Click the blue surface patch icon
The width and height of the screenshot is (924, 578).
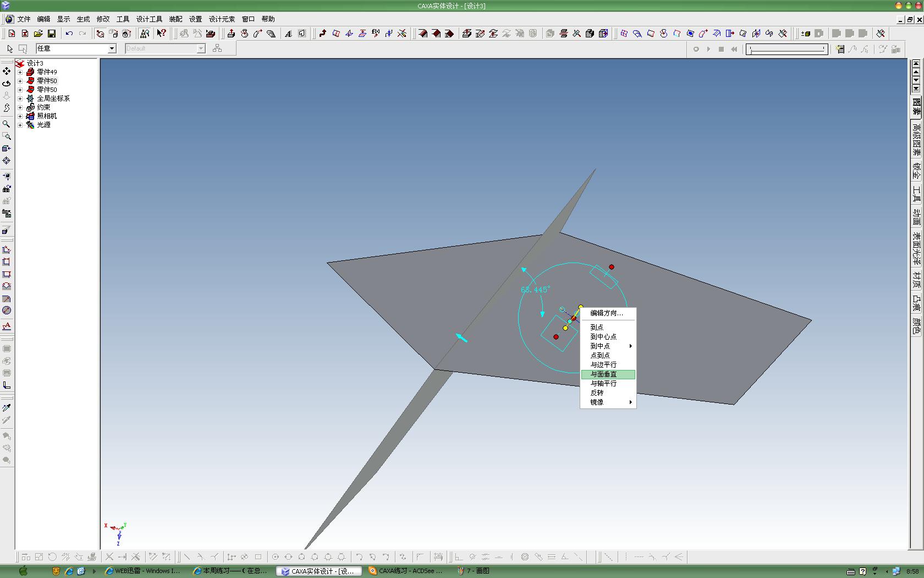pyautogui.click(x=690, y=34)
